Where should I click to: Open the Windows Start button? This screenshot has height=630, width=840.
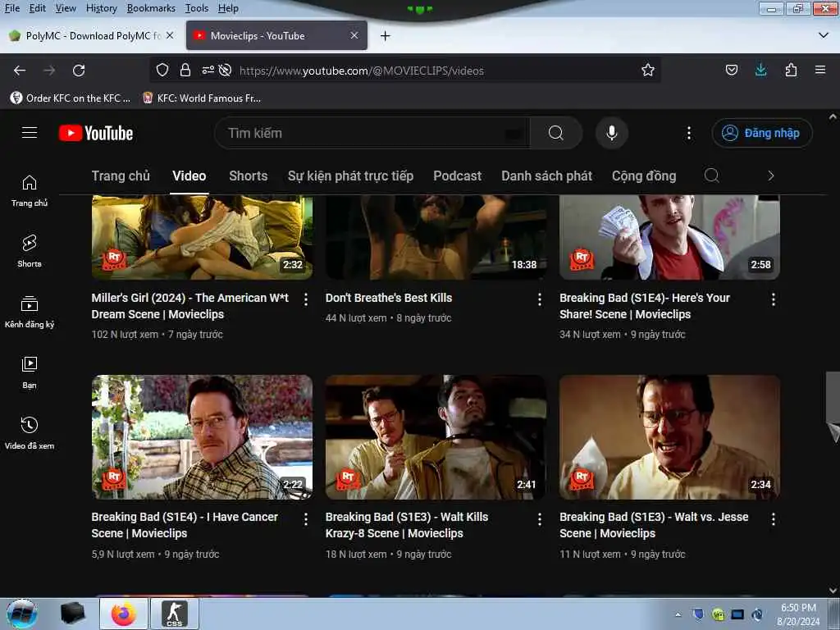pyautogui.click(x=22, y=614)
